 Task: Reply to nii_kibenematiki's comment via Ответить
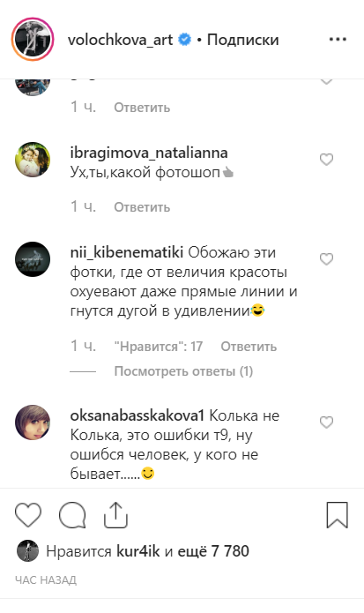pos(249,347)
